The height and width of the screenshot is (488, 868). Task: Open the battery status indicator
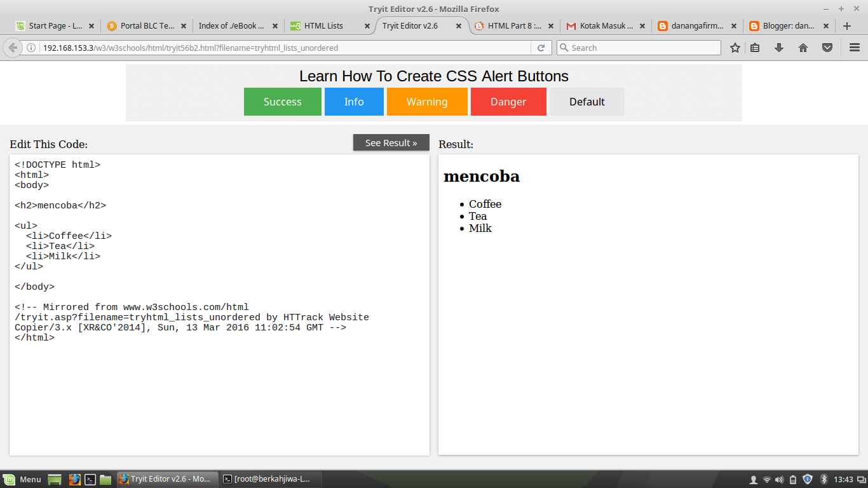793,480
